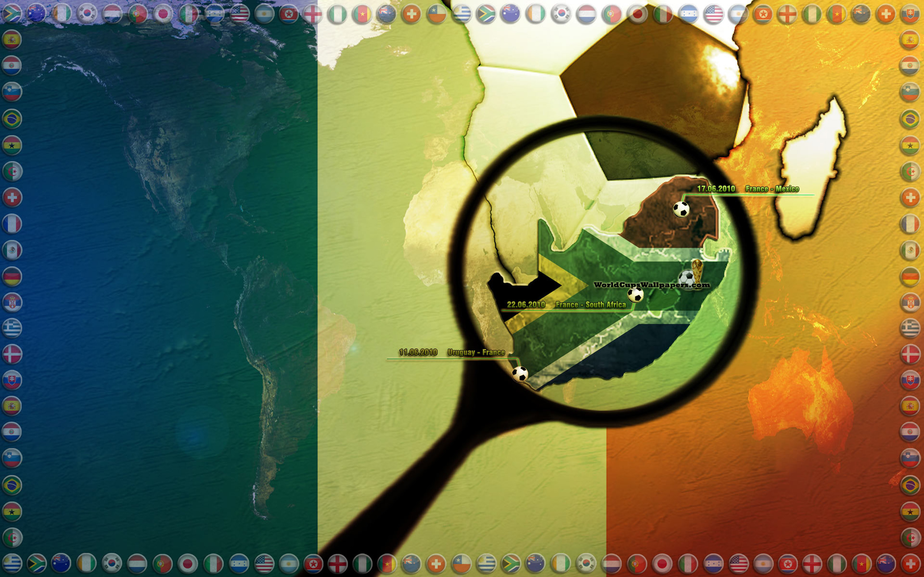The width and height of the screenshot is (924, 577).
Task: Click soccer ball marker for Uruguay - France
Action: pos(520,374)
